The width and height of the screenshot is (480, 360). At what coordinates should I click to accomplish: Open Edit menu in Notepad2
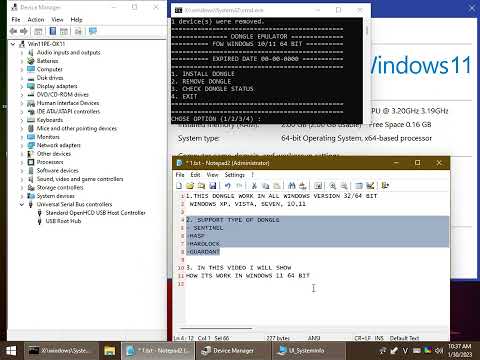195,175
